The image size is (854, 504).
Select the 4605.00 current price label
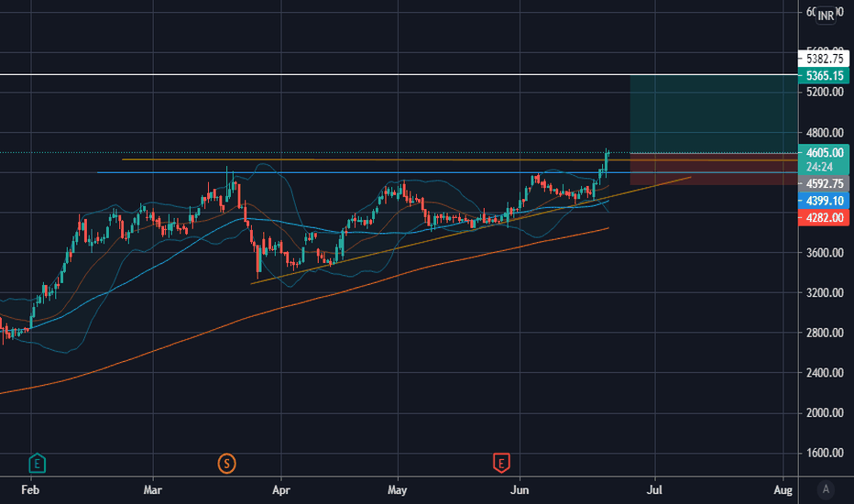pyautogui.click(x=824, y=152)
